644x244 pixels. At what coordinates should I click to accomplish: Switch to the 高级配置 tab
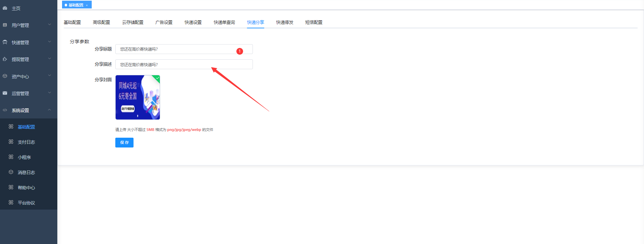[101, 22]
